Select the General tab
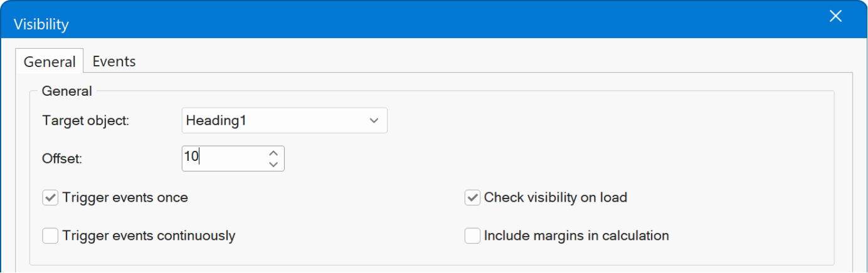The image size is (868, 273). click(x=50, y=62)
